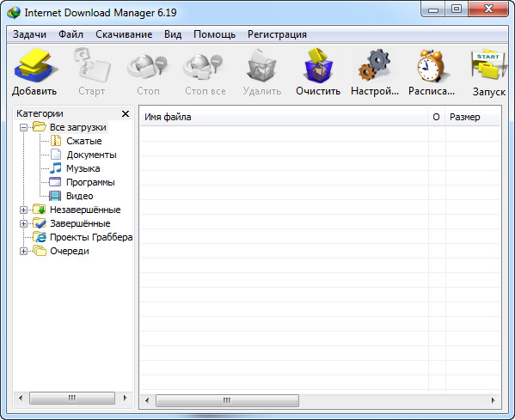This screenshot has width=515, height=420.
Task: Click the Очистить toolbar icon
Action: click(x=318, y=65)
